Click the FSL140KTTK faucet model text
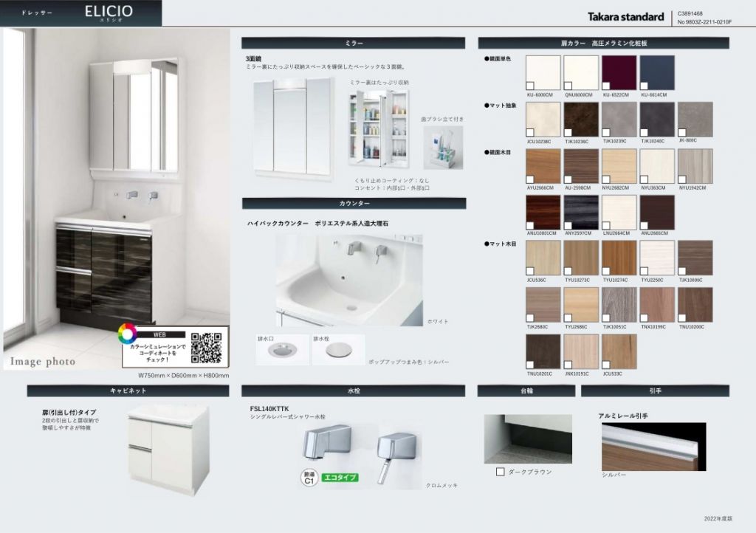The width and height of the screenshot is (756, 533). coord(269,409)
